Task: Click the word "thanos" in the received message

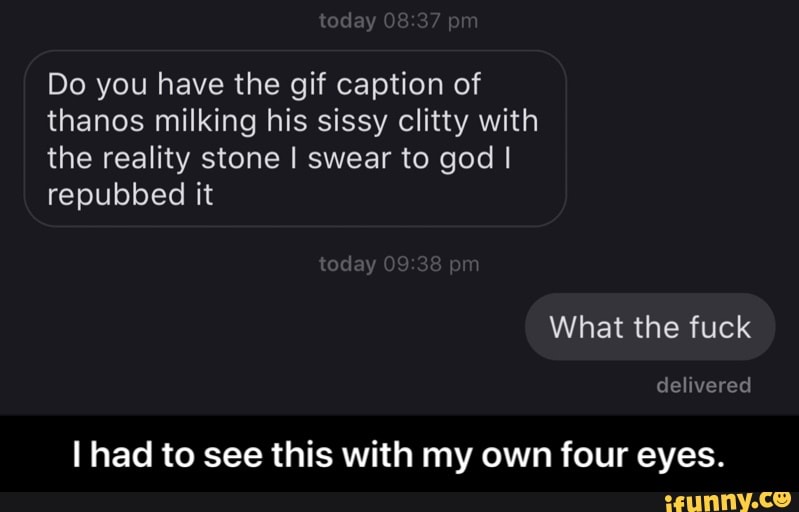Action: pyautogui.click(x=92, y=121)
